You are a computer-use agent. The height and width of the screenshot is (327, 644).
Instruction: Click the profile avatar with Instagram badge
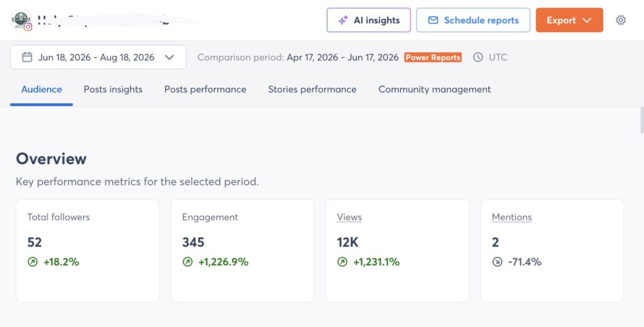[x=21, y=20]
